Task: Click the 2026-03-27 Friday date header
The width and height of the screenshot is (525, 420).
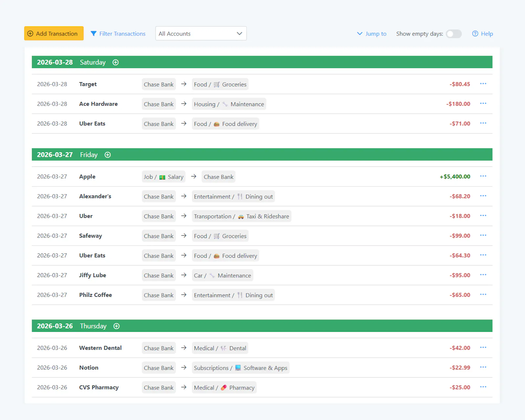Action: (x=262, y=154)
